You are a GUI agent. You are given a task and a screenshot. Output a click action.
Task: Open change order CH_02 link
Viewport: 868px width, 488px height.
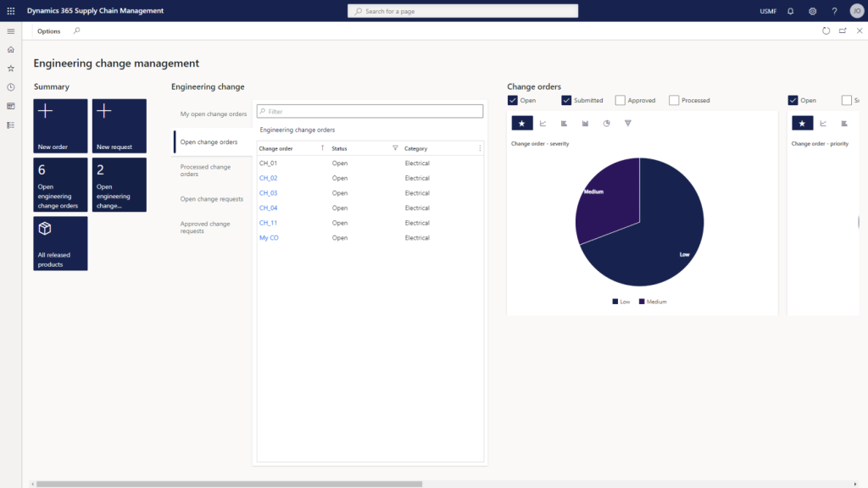pos(268,178)
